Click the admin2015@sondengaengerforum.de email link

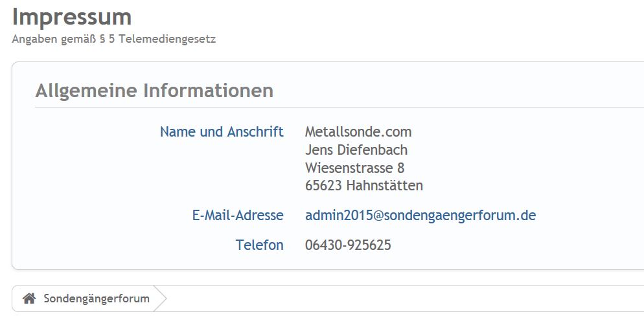point(420,216)
